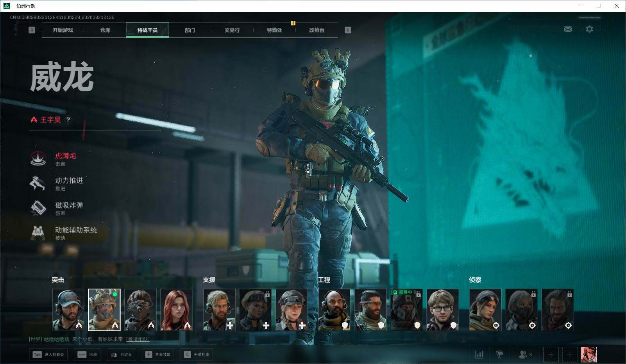Select the highlighted 威龙 helmeted operator portrait

[x=104, y=310]
